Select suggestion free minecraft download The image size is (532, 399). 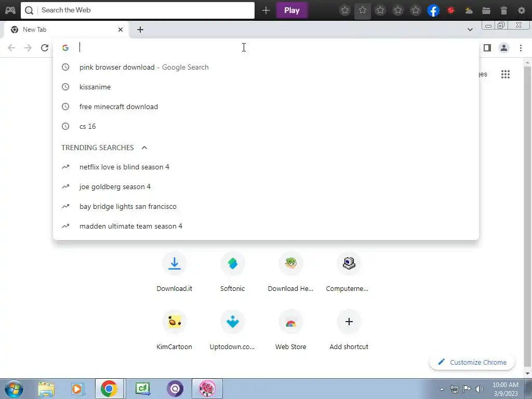click(266, 107)
